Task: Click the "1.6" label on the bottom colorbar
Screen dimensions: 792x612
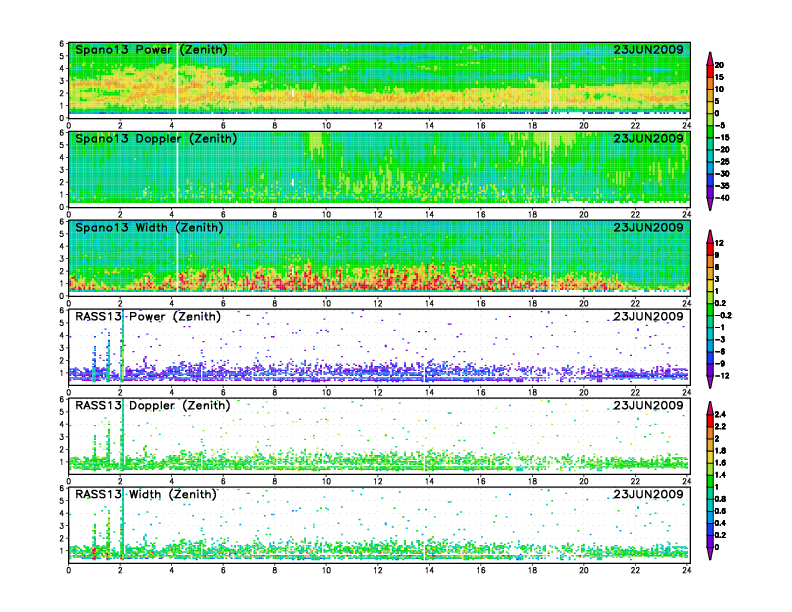Action: 720,463
